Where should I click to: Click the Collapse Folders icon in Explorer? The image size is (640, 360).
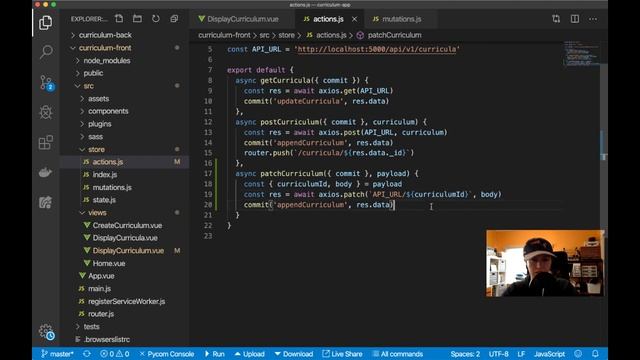[x=174, y=19]
